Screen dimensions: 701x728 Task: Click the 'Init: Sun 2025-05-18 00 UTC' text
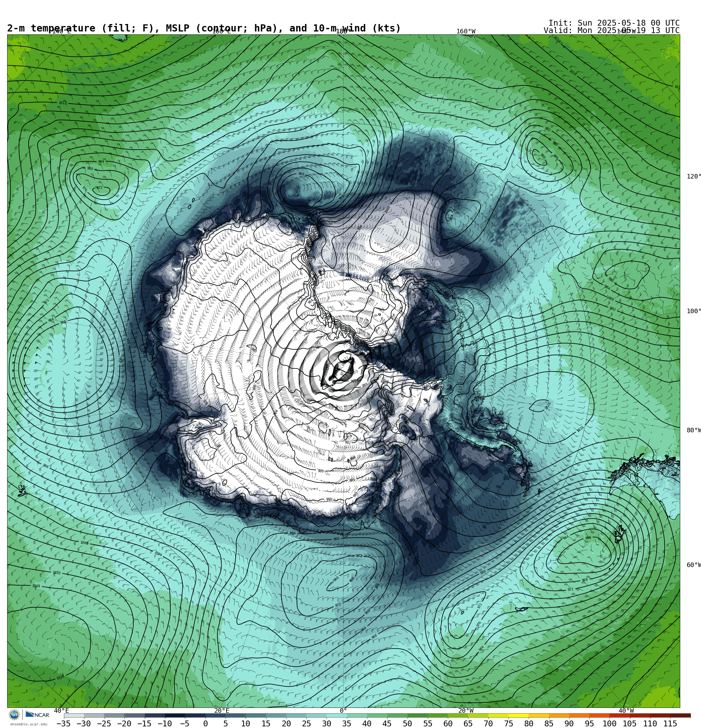tap(614, 23)
